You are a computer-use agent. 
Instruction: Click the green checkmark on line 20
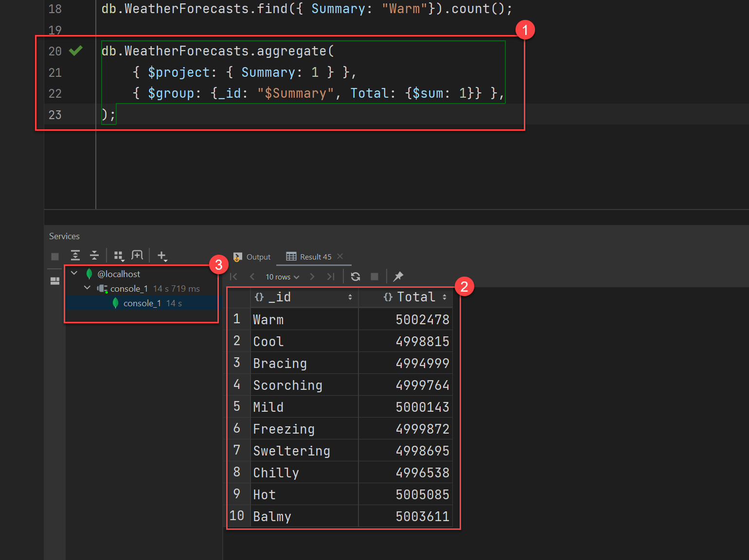click(76, 51)
